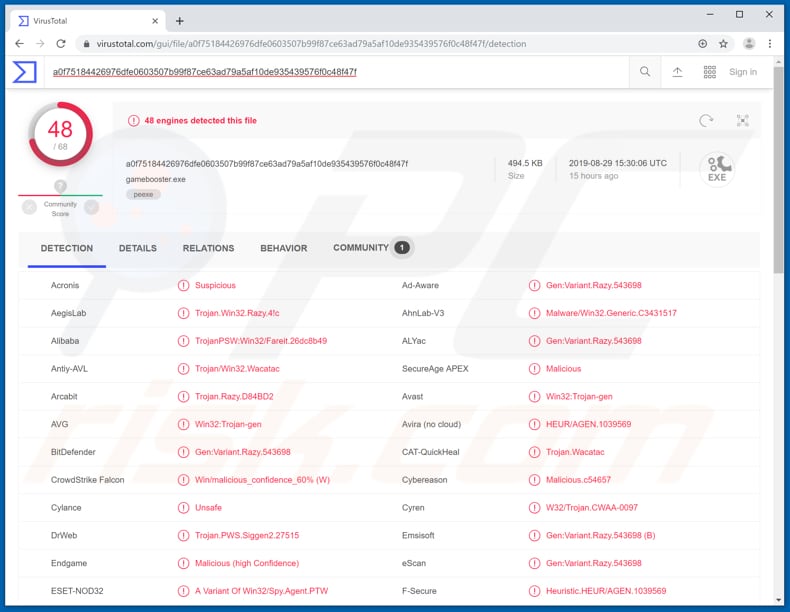Click AVG Win32:Trojan-gen result
Image resolution: width=790 pixels, height=612 pixels.
click(228, 424)
